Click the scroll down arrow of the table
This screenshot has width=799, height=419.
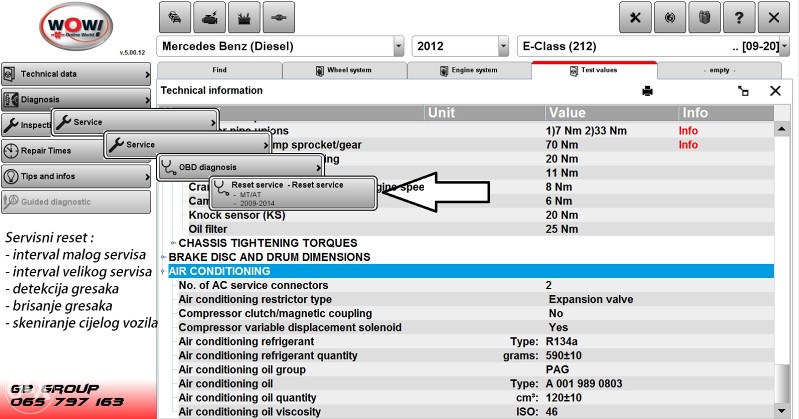click(782, 411)
